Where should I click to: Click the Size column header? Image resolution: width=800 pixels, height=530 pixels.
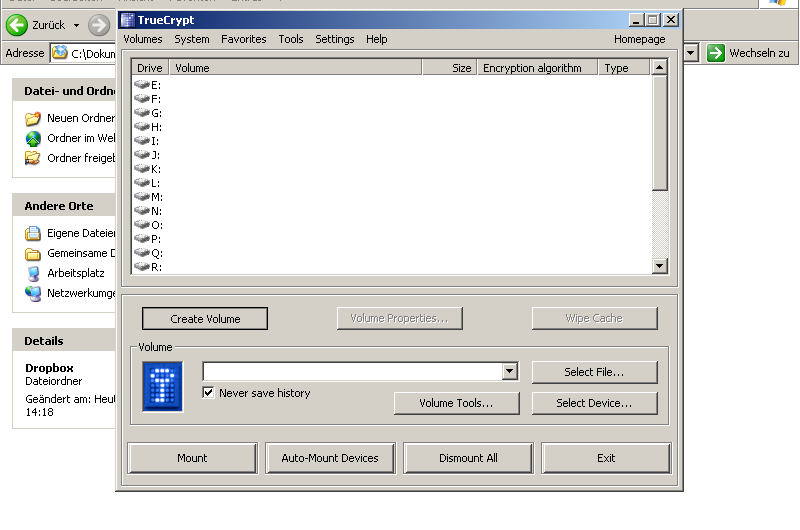449,68
